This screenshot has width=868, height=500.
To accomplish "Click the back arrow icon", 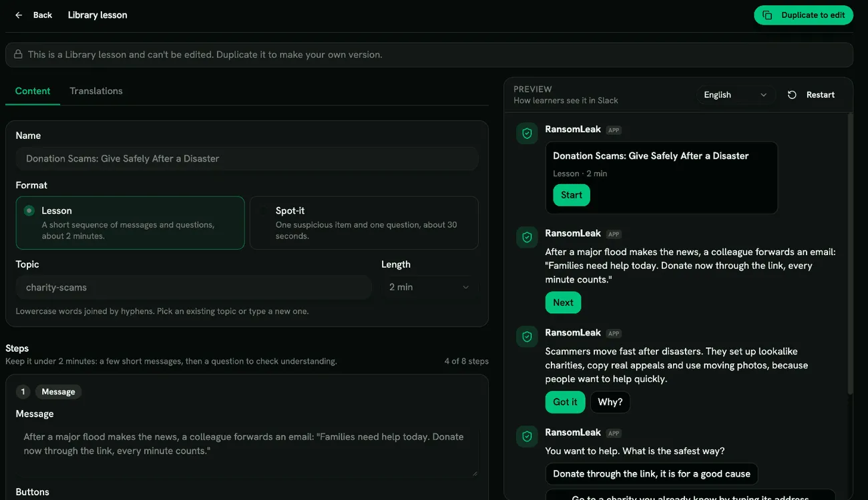I will coord(19,15).
